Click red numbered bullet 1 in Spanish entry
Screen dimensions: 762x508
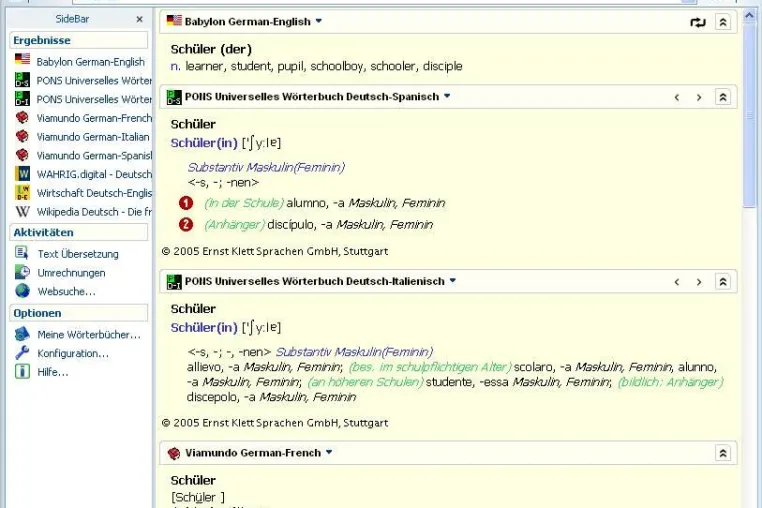click(186, 203)
